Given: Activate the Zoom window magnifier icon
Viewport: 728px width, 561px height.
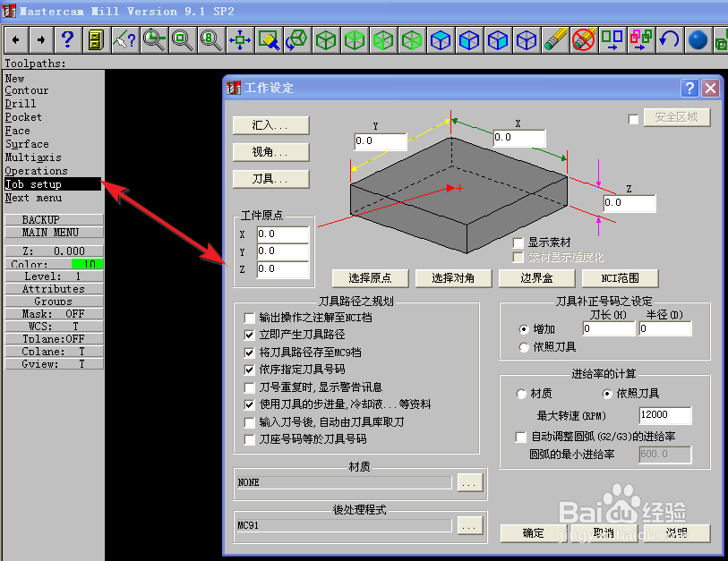Looking at the screenshot, I should click(x=154, y=40).
